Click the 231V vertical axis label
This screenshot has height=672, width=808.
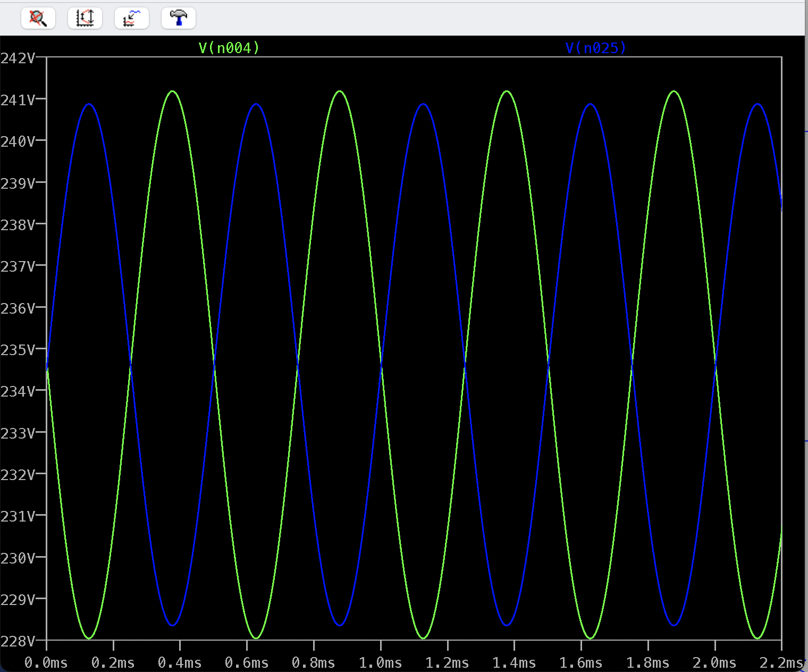[x=18, y=516]
